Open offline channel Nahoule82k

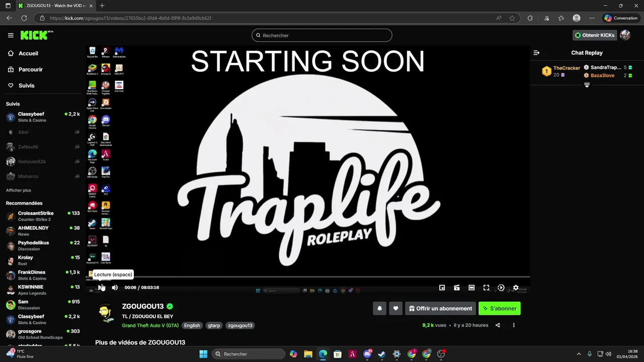pyautogui.click(x=43, y=161)
